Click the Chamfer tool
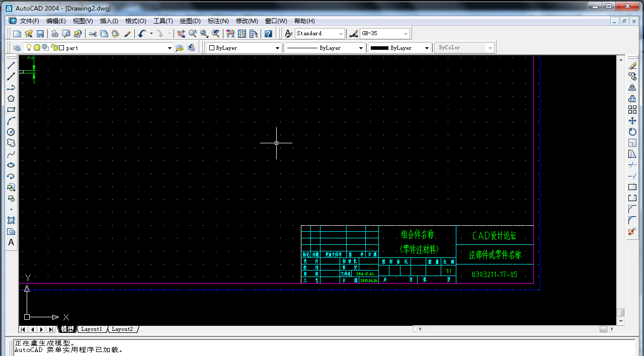The width and height of the screenshot is (644, 356). coord(632,209)
